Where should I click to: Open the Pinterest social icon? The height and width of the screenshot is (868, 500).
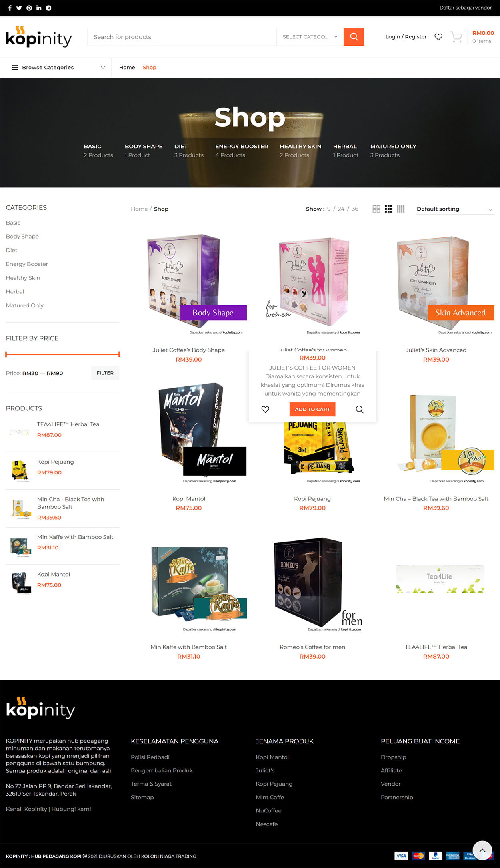pyautogui.click(x=29, y=8)
